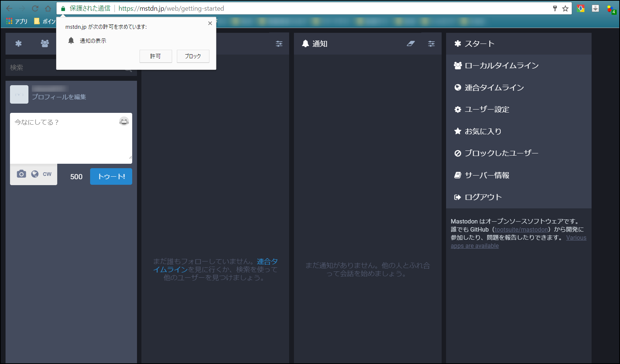Click the camera media upload icon
This screenshot has width=620, height=364.
tap(21, 174)
